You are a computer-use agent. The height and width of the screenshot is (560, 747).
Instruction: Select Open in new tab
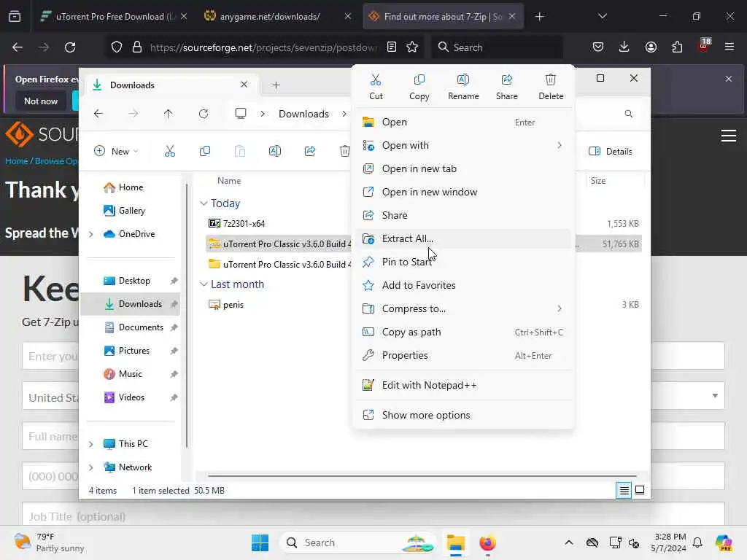pos(463,168)
